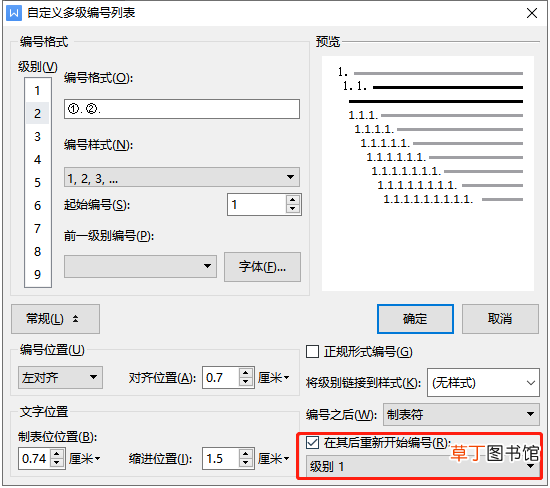Select level 7 in the level list

click(37, 229)
